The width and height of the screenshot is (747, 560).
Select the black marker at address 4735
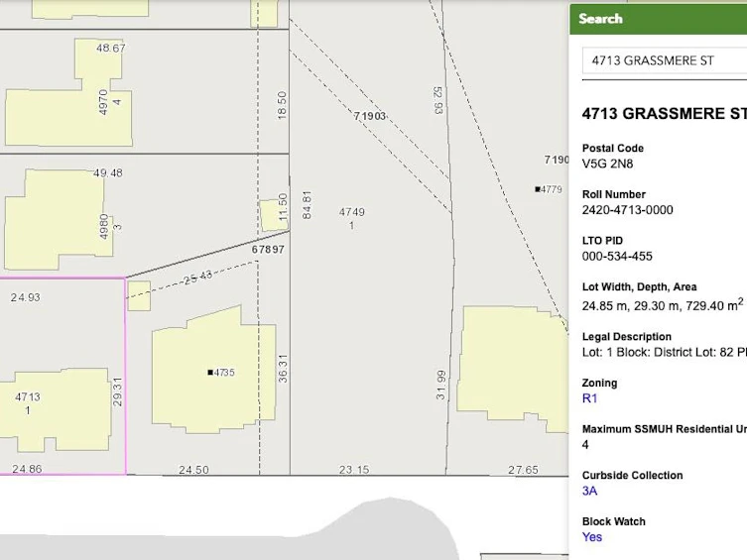[x=210, y=372]
